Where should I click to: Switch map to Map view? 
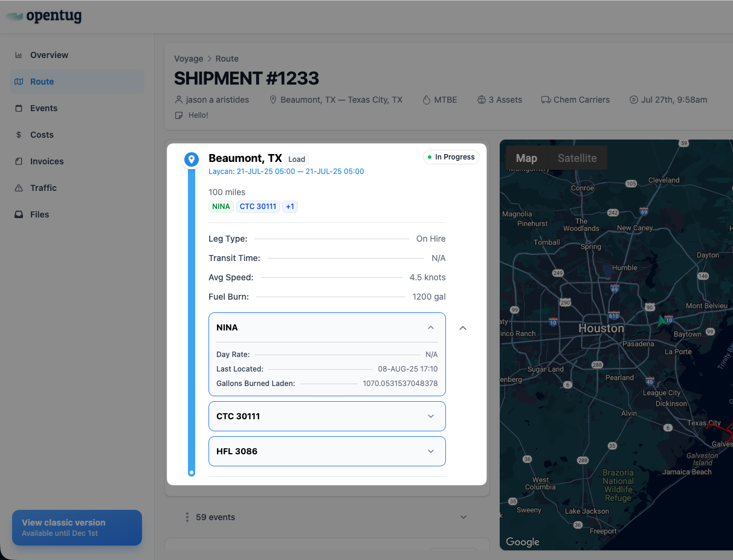click(x=526, y=158)
